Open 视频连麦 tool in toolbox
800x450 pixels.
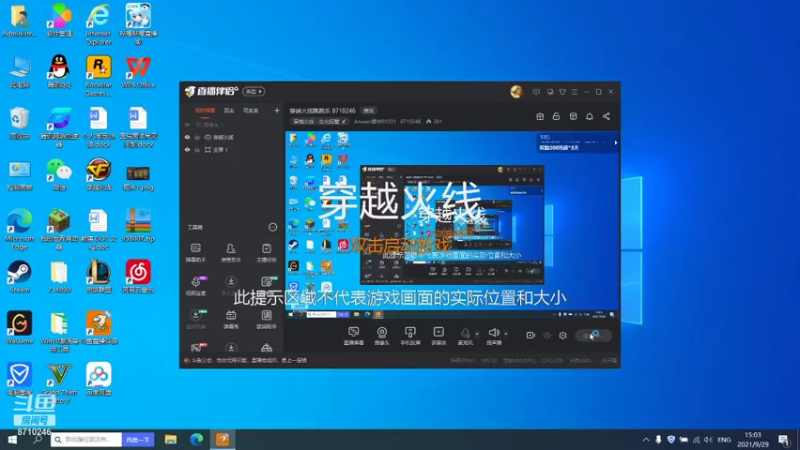pos(195,286)
